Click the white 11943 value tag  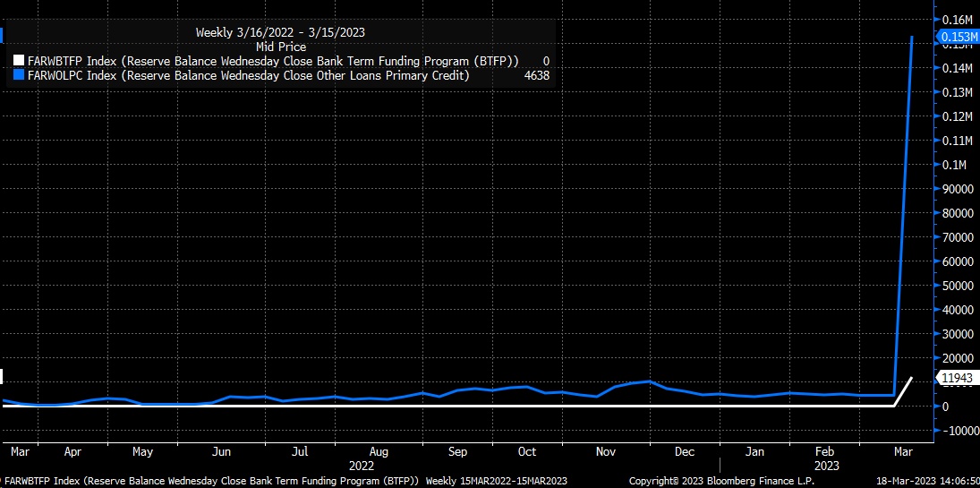tap(955, 379)
